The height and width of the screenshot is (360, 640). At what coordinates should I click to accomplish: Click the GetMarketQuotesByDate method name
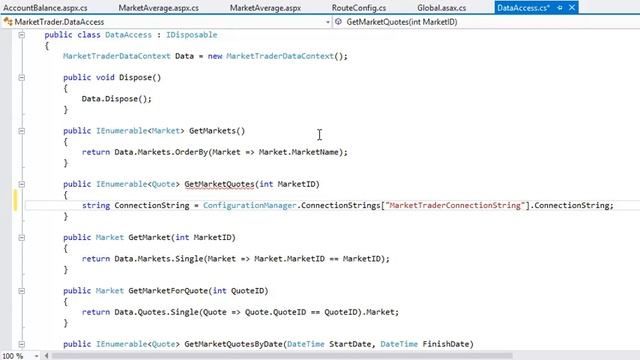click(x=233, y=344)
